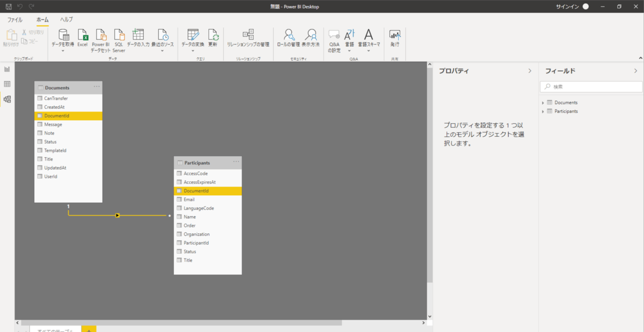Collapse the Properties (プロパティ) pane

click(x=530, y=71)
